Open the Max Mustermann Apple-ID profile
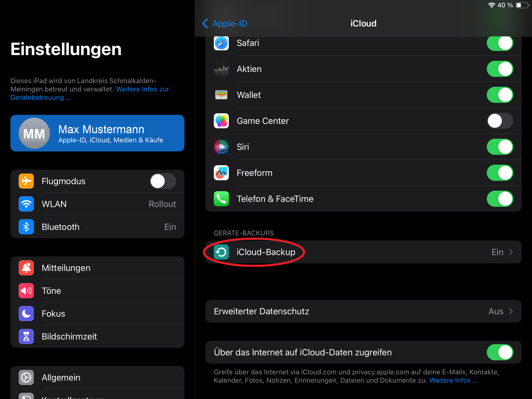The image size is (532, 399). [x=97, y=133]
